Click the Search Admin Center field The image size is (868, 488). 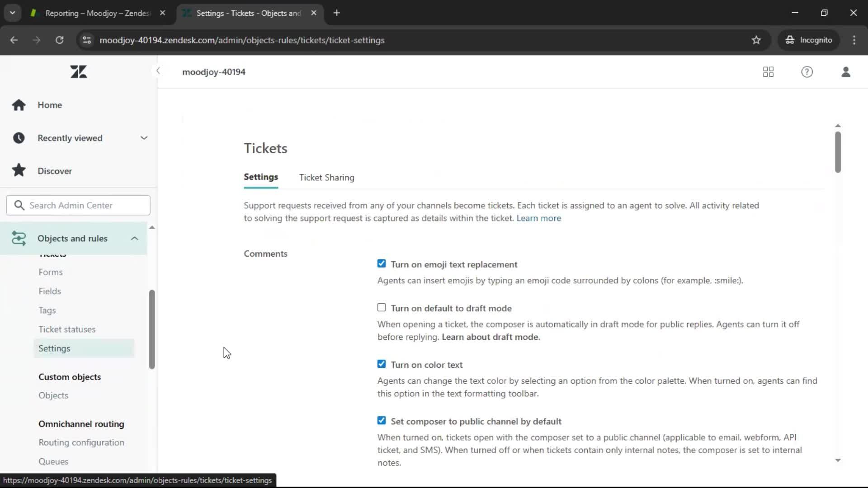point(78,205)
